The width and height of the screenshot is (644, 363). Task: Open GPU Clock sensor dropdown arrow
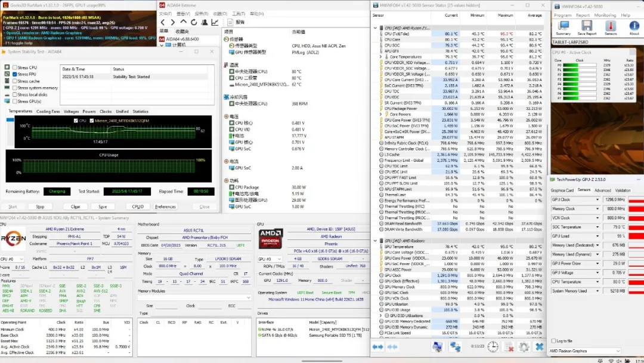pos(598,199)
